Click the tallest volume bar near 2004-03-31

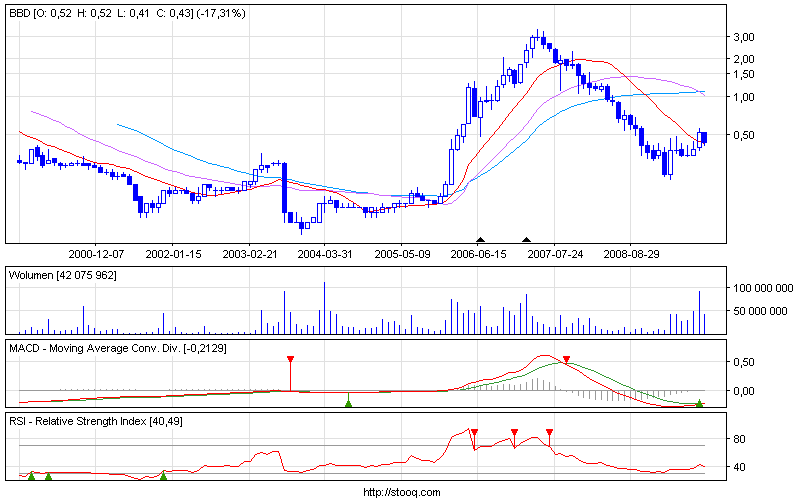click(x=324, y=308)
